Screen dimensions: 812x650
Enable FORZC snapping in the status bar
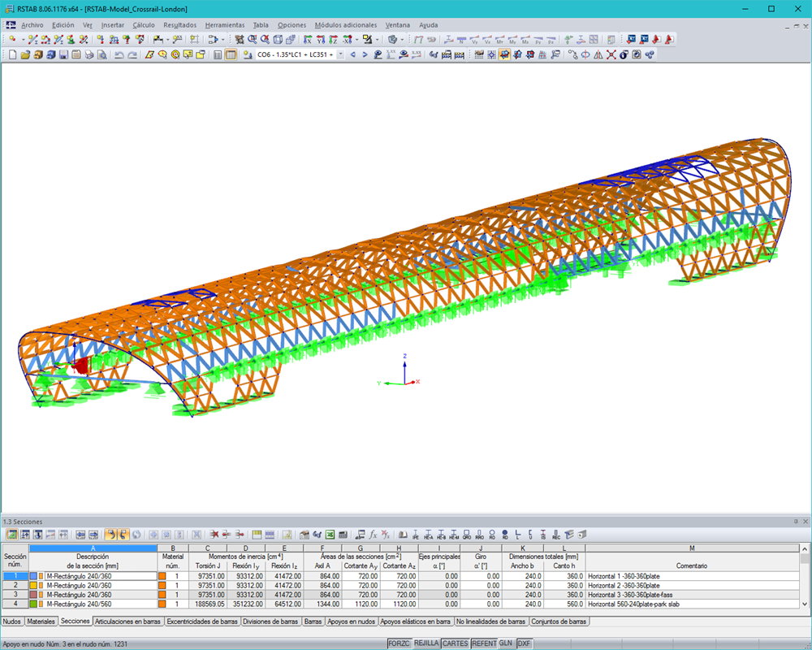click(399, 642)
